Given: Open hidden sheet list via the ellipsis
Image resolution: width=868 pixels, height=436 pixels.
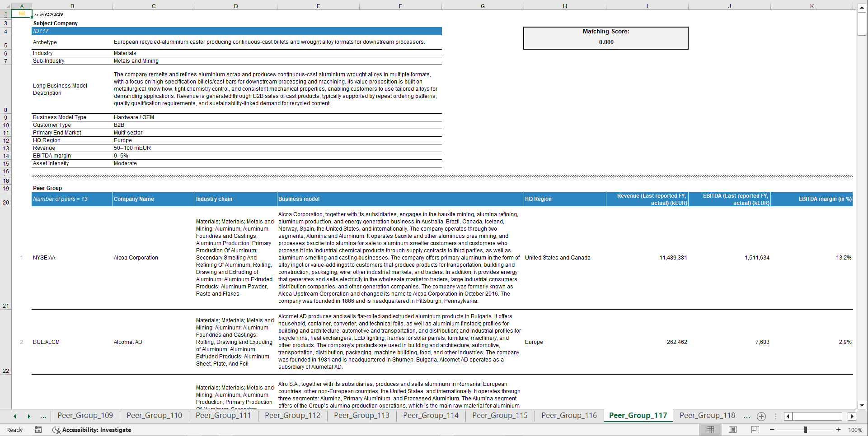Looking at the screenshot, I should pos(746,416).
